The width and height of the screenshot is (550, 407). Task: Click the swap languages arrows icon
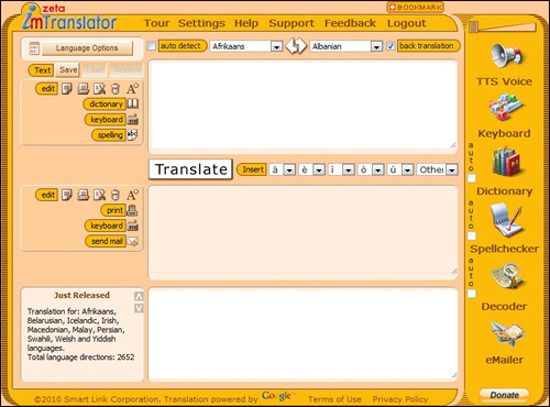click(296, 46)
